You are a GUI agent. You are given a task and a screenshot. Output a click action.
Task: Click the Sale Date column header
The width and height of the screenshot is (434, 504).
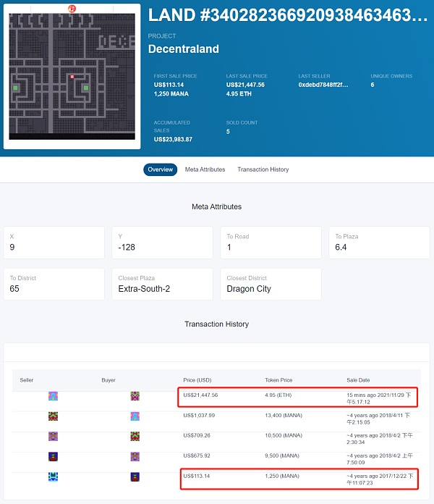click(359, 380)
